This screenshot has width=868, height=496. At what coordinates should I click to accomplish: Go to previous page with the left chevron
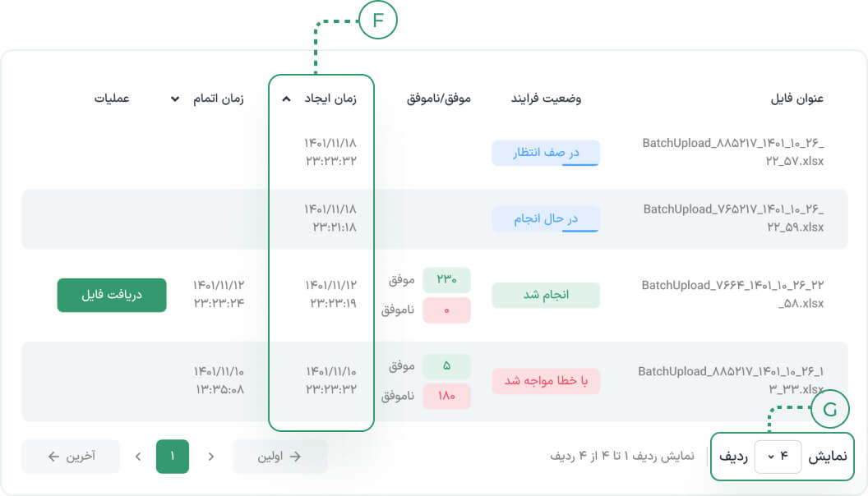tap(138, 457)
